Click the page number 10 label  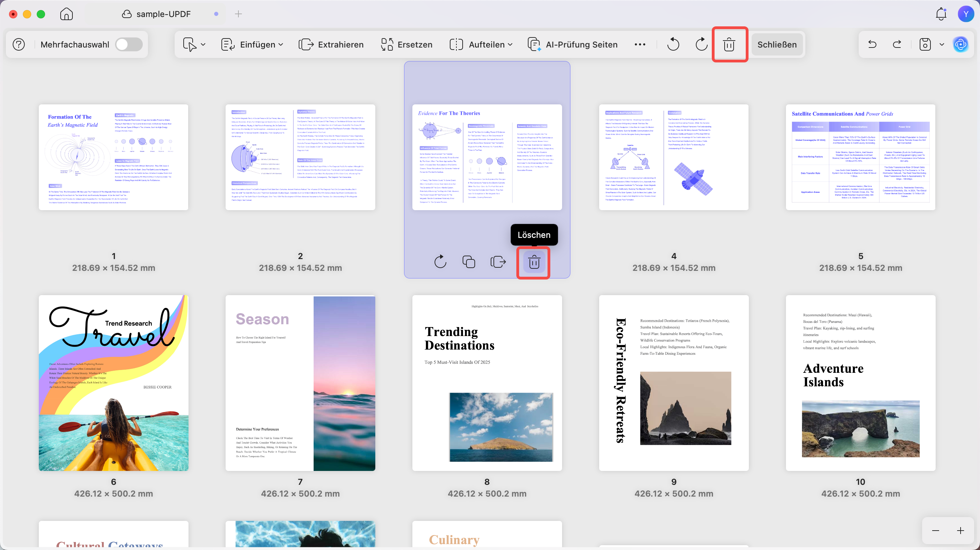tap(860, 482)
